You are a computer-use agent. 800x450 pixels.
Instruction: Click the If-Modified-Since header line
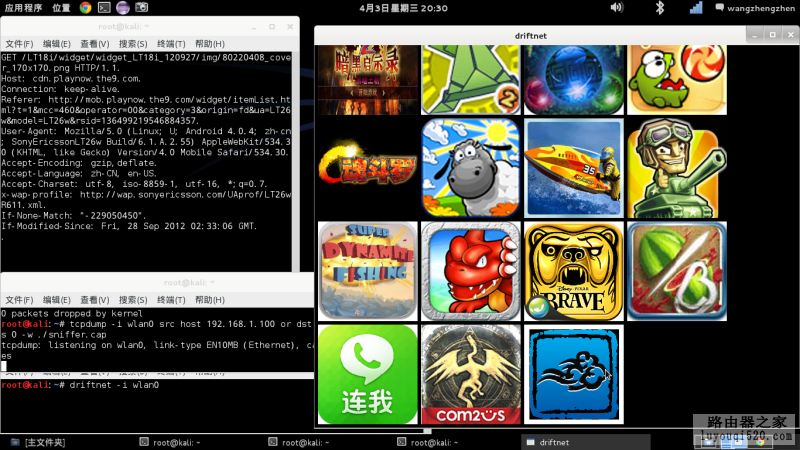point(129,226)
